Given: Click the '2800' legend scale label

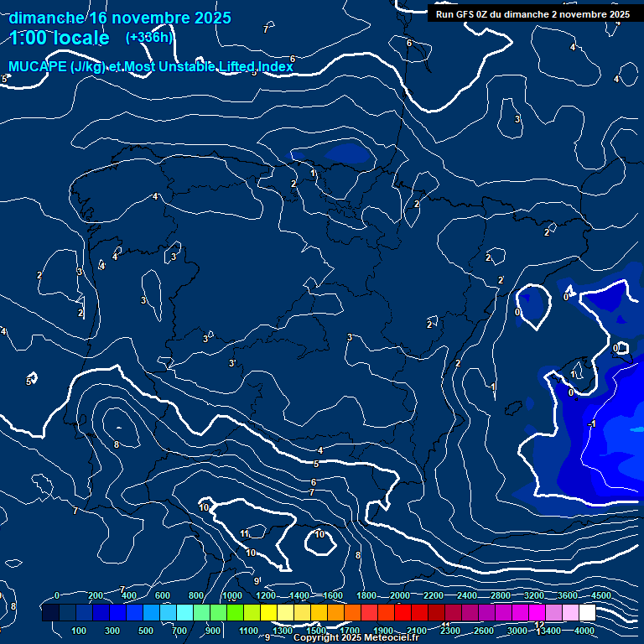Looking at the screenshot, I should pyautogui.click(x=501, y=595).
